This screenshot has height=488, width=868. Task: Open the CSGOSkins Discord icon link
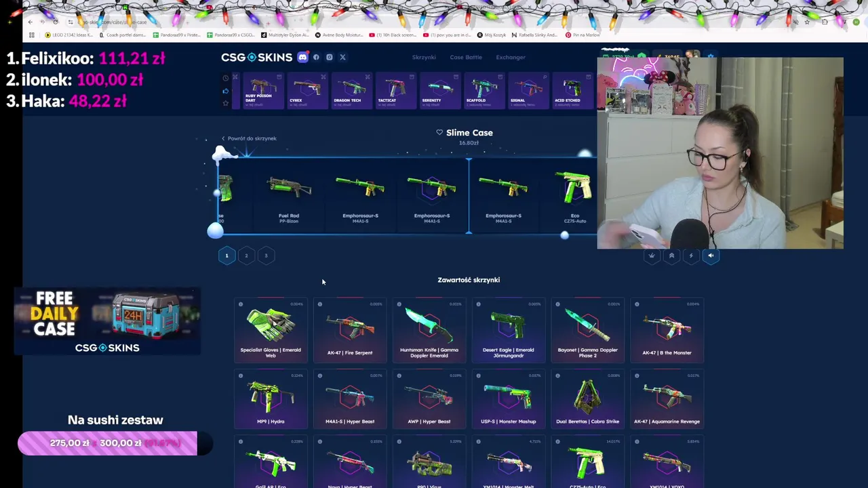tap(302, 58)
